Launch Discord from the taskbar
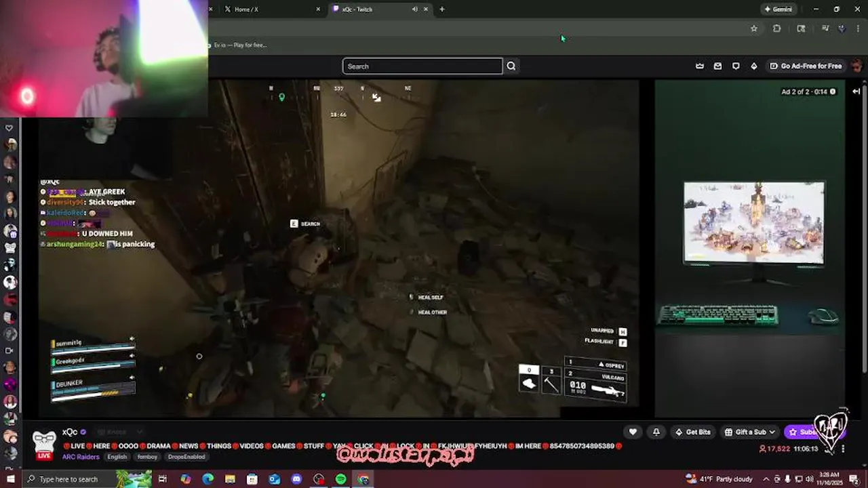 click(x=296, y=479)
